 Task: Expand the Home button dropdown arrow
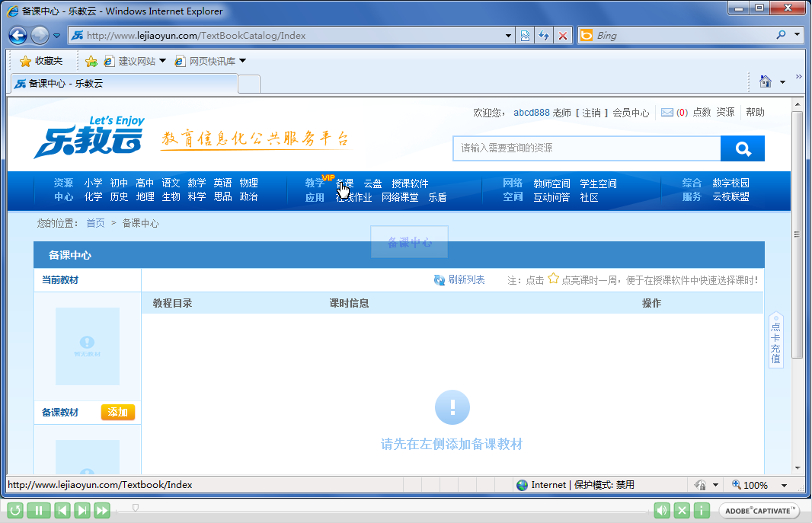(782, 81)
